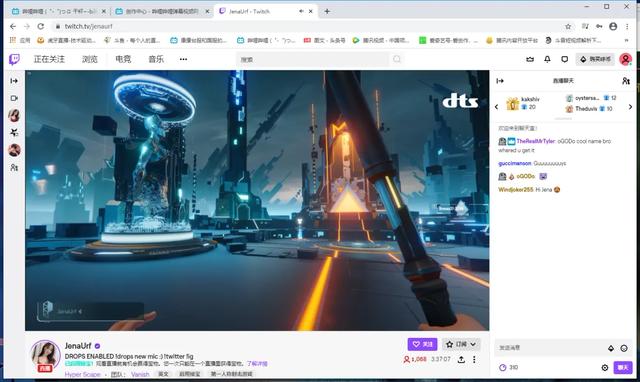The height and width of the screenshot is (382, 640).
Task: Switch to the first bilibili browser tab
Action: 58,11
